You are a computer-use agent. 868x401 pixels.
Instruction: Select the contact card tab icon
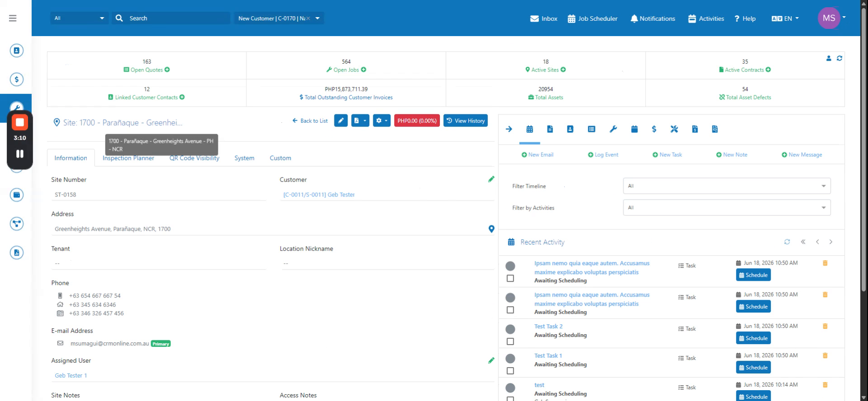click(x=570, y=129)
